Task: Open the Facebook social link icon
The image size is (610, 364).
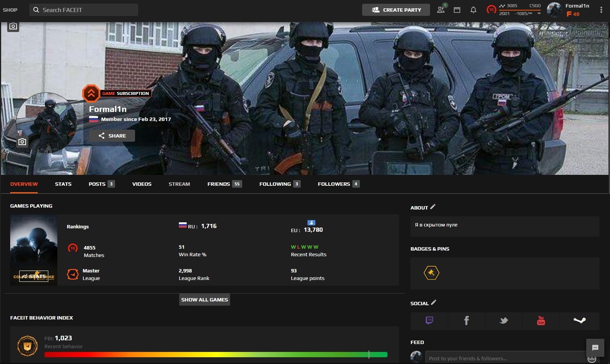Action: [x=466, y=321]
